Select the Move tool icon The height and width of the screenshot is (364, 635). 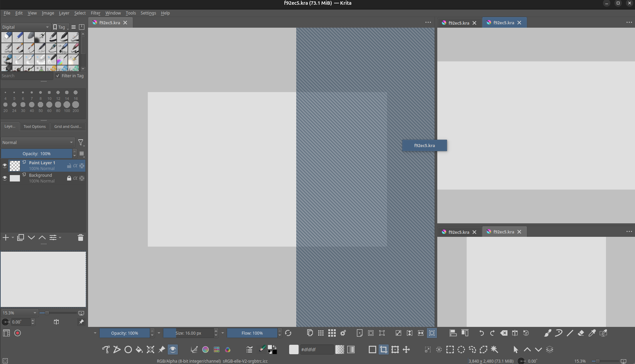click(406, 349)
